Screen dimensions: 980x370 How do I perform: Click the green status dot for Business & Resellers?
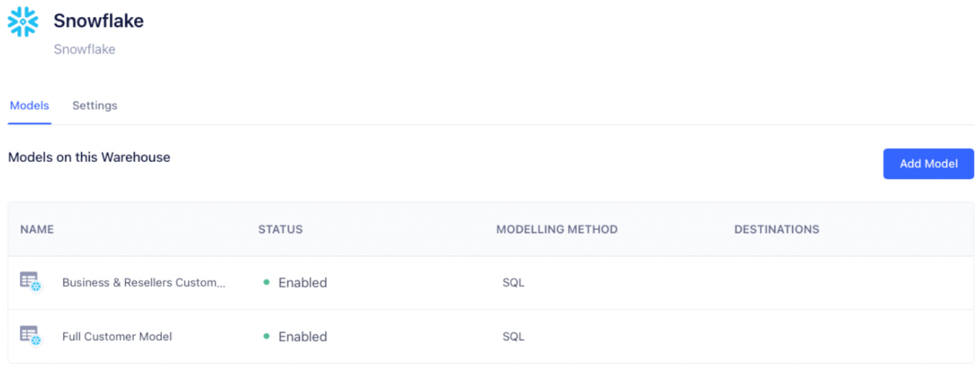pos(266,282)
